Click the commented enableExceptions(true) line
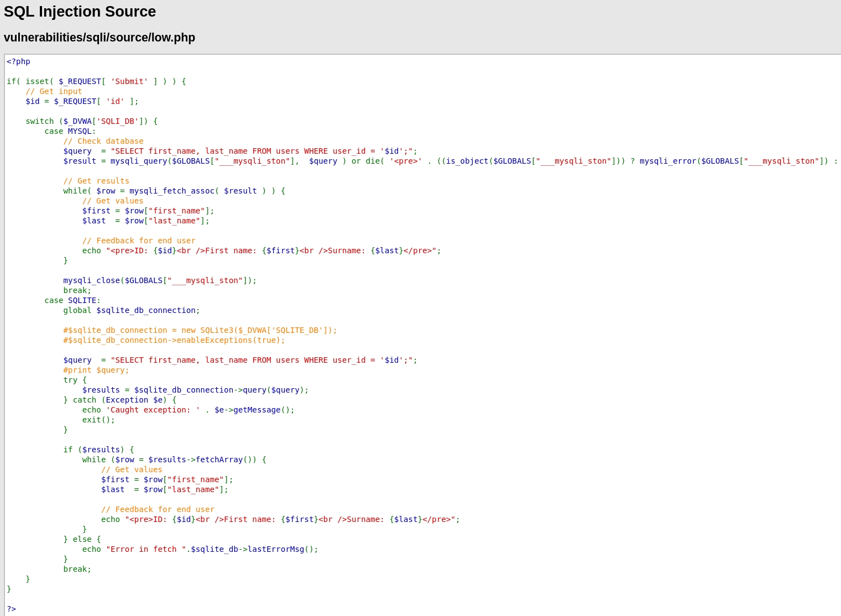 (x=174, y=340)
